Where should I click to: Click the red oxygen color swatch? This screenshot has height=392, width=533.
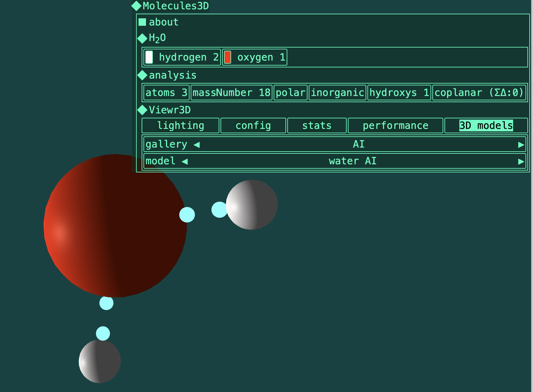[x=227, y=57]
